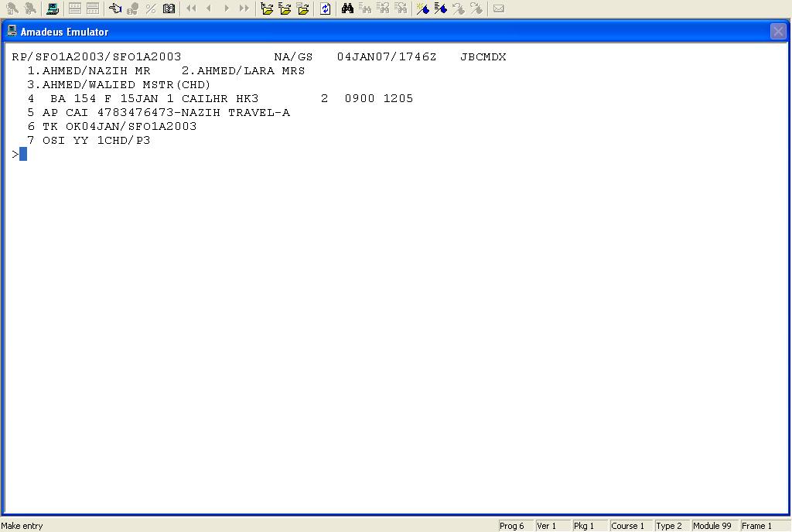
Task: Click the blue flag icon with sparkle
Action: (x=422, y=9)
